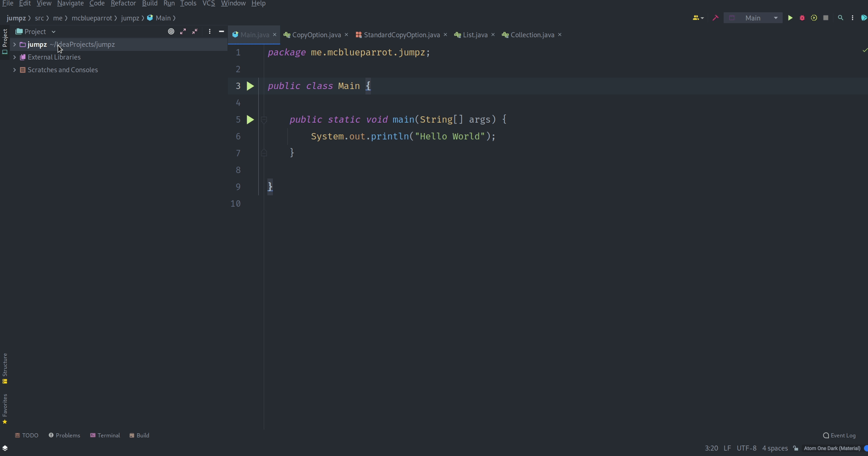Screen dimensions: 868x456
Task: Open the Navigate menu
Action: tap(70, 3)
